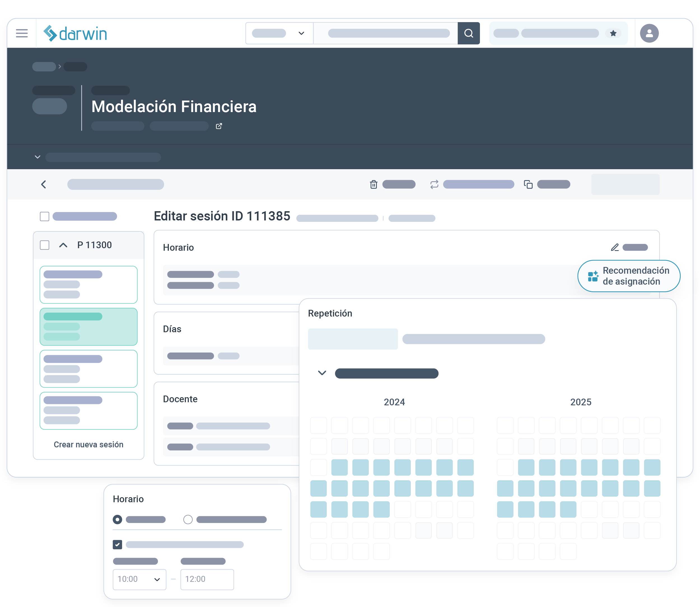Click the external link icon under Modelación Financiera

(219, 126)
